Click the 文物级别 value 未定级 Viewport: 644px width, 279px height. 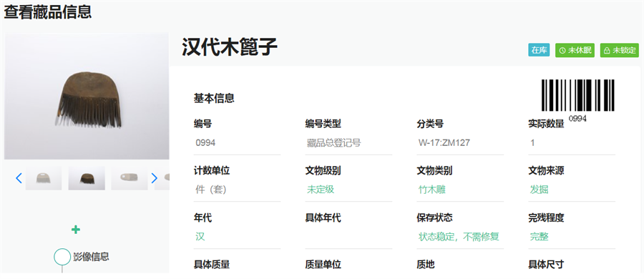321,190
